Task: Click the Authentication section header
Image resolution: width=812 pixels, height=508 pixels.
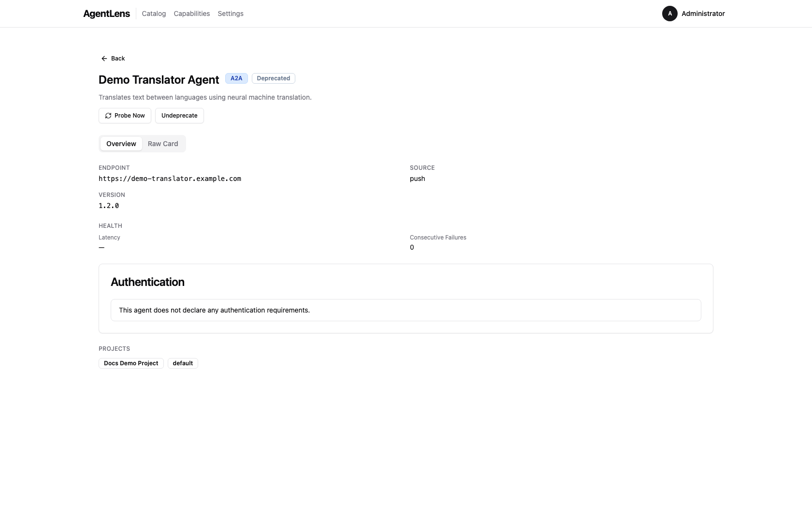Action: coord(147,282)
